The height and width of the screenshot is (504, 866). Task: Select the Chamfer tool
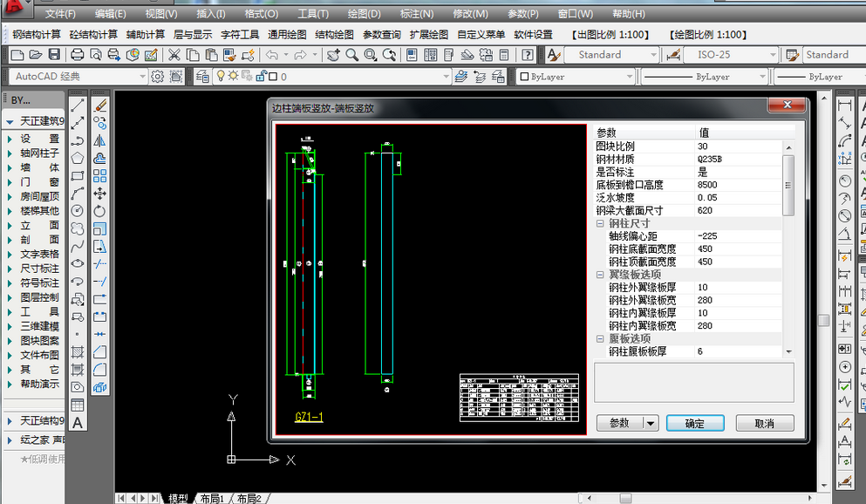point(100,351)
